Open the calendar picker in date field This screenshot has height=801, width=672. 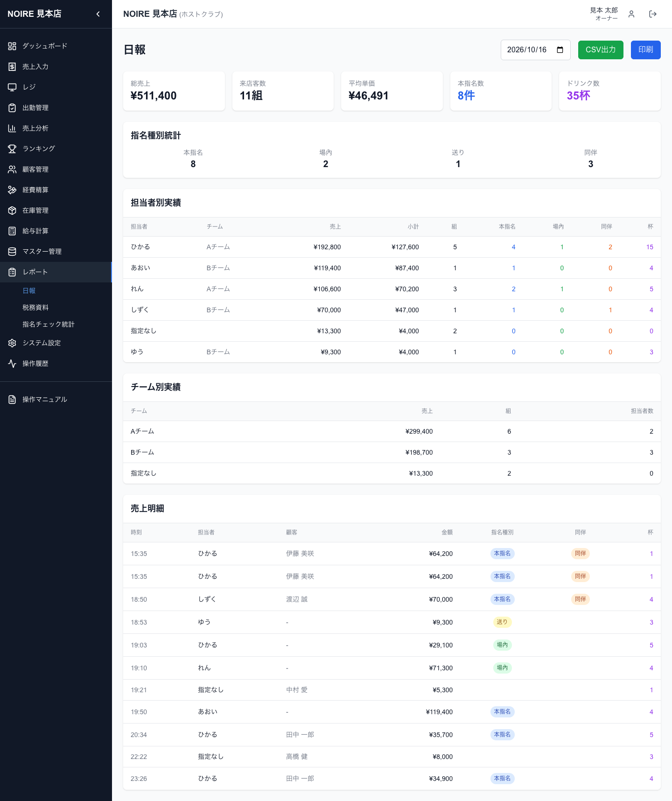pyautogui.click(x=560, y=50)
